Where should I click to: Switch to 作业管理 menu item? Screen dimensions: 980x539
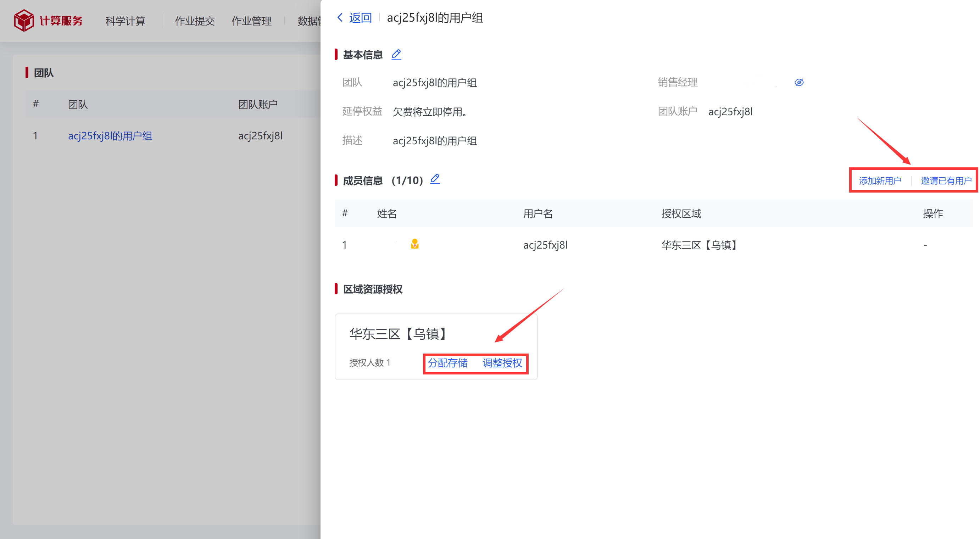(x=251, y=21)
